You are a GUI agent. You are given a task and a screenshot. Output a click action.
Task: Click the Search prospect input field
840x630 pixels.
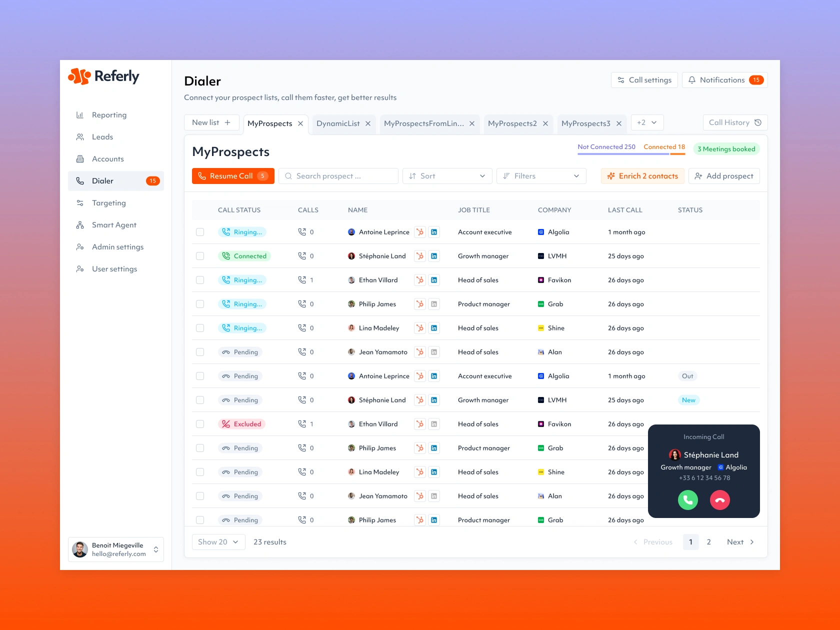338,176
